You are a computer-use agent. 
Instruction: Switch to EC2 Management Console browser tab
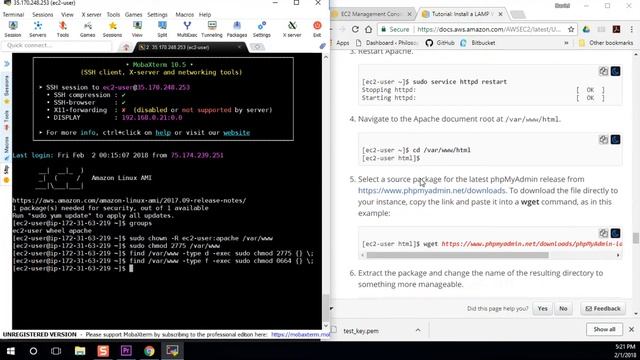tap(371, 14)
